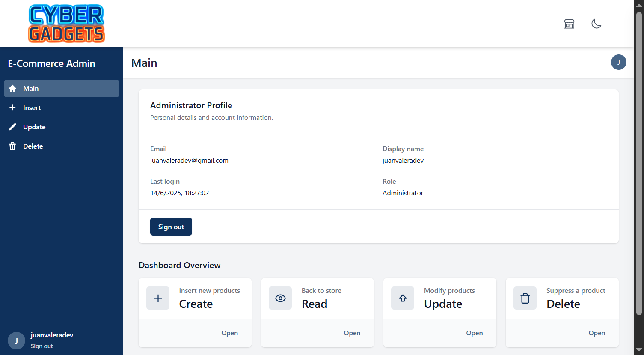The height and width of the screenshot is (355, 644).
Task: Toggle dark mode moon icon
Action: pyautogui.click(x=596, y=24)
